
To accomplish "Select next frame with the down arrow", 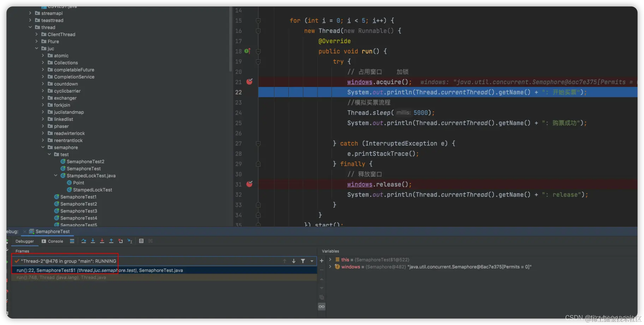I will pos(294,261).
